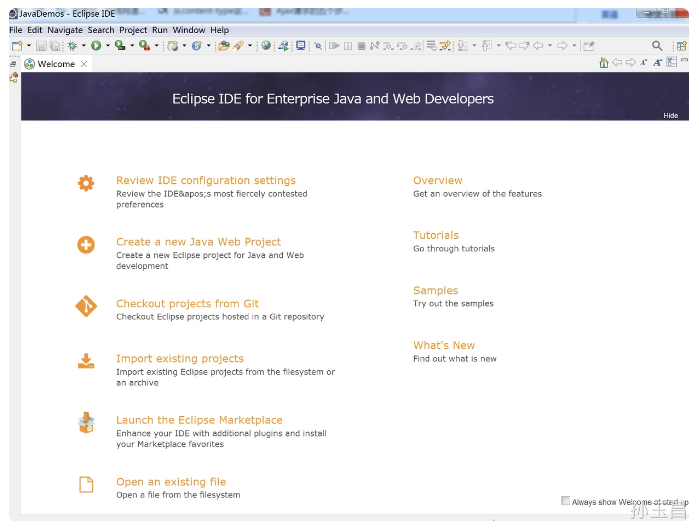Viewport: 699px width, 528px height.
Task: Expand the Debug launch dropdown arrow
Action: pos(83,45)
